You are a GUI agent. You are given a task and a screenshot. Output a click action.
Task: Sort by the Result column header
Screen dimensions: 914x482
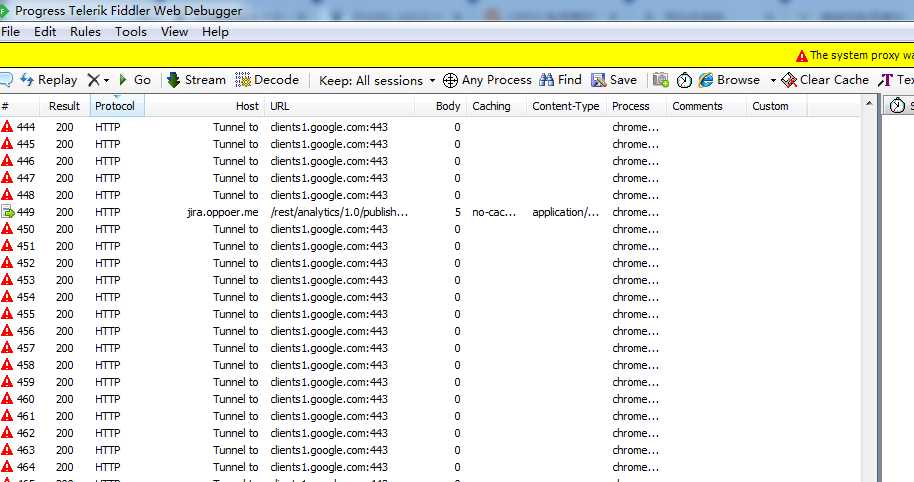click(64, 106)
